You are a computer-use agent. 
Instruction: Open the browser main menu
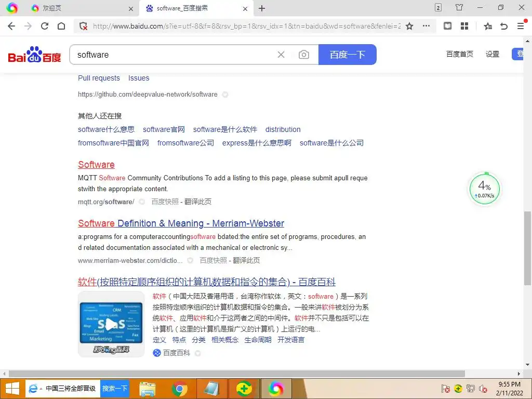click(521, 26)
